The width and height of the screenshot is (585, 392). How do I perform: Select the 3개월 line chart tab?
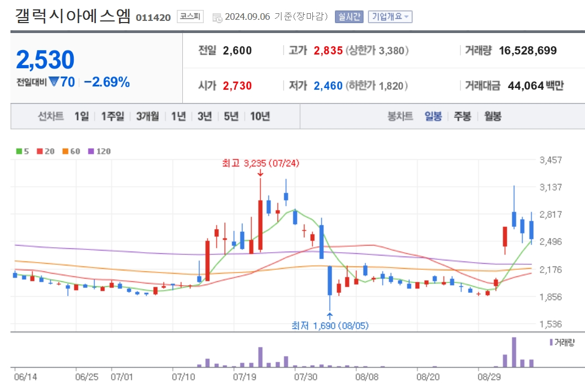pyautogui.click(x=148, y=116)
